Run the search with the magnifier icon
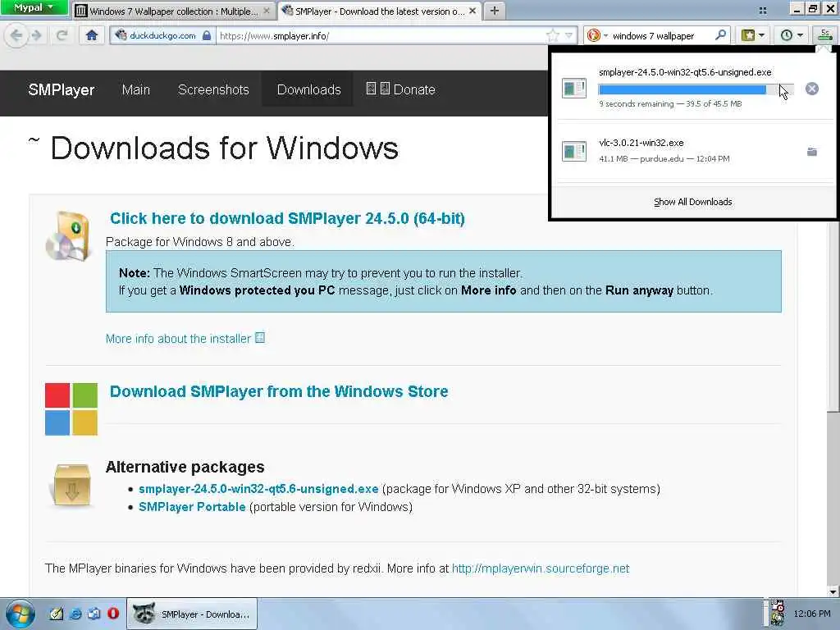840x630 pixels. tap(720, 35)
